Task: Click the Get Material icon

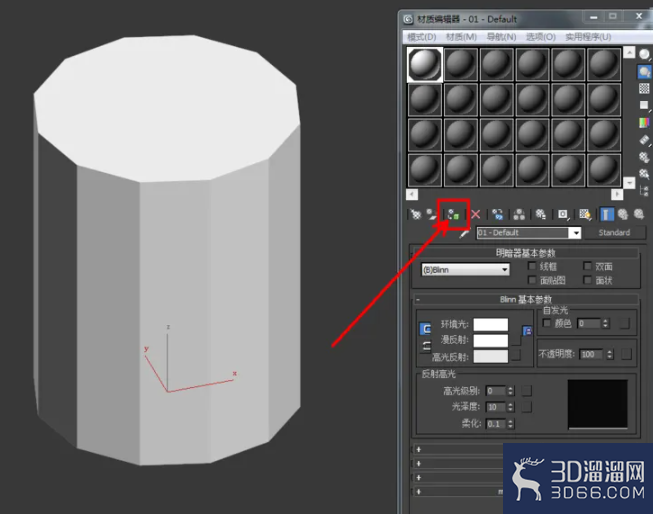Action: (x=415, y=215)
